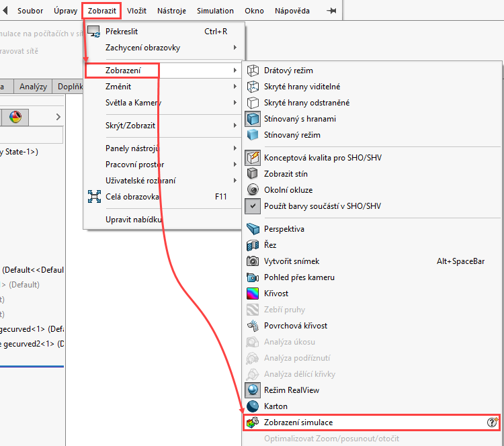Click the Perspektiva icon
This screenshot has width=504, height=446.
click(x=253, y=229)
